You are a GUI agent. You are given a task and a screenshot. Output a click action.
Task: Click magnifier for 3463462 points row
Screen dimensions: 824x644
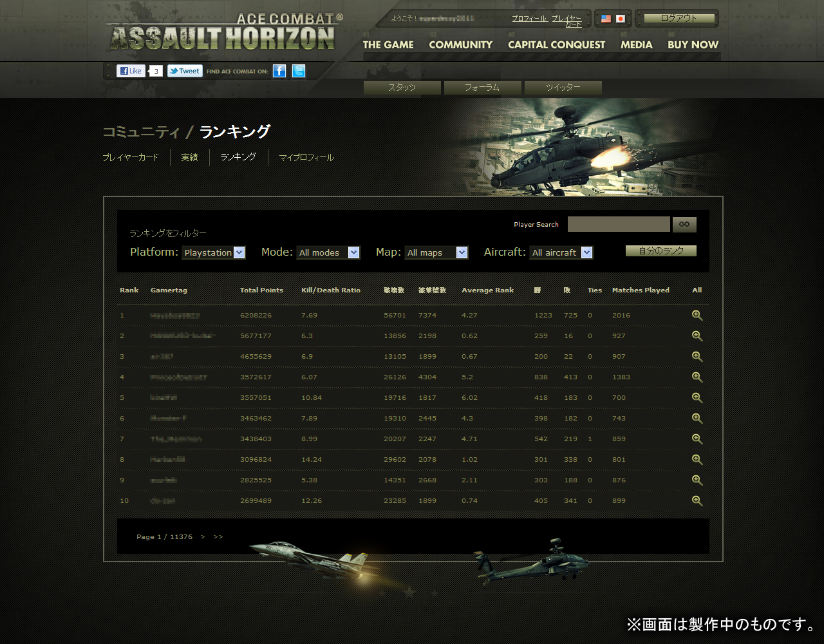[x=697, y=419]
